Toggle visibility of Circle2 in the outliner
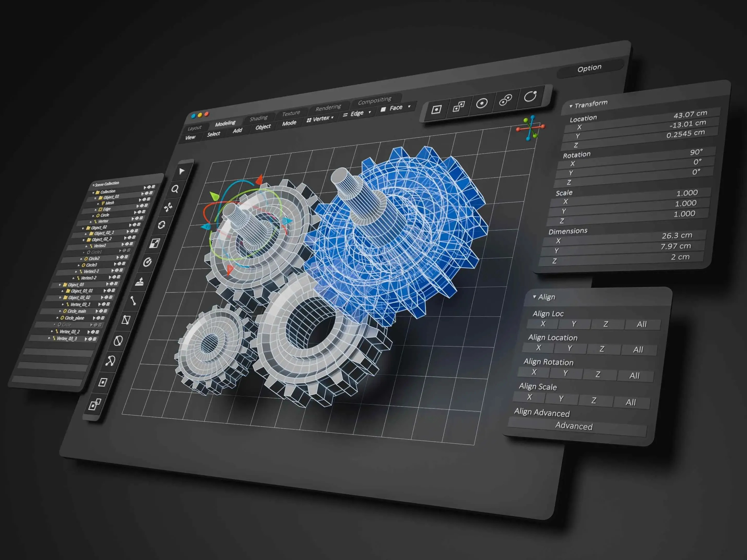Image resolution: width=747 pixels, height=560 pixels. pyautogui.click(x=122, y=257)
